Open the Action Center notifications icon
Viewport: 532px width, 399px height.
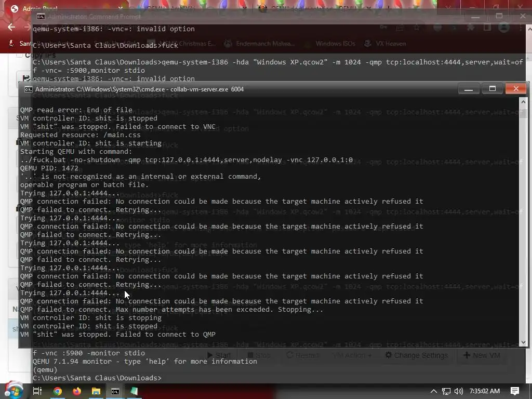(x=515, y=391)
